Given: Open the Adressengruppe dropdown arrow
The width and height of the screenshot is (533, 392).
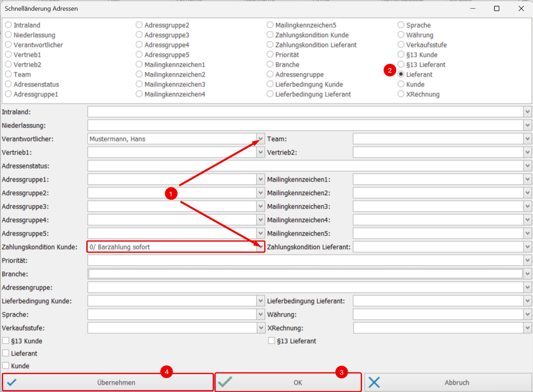Looking at the screenshot, I should click(528, 287).
